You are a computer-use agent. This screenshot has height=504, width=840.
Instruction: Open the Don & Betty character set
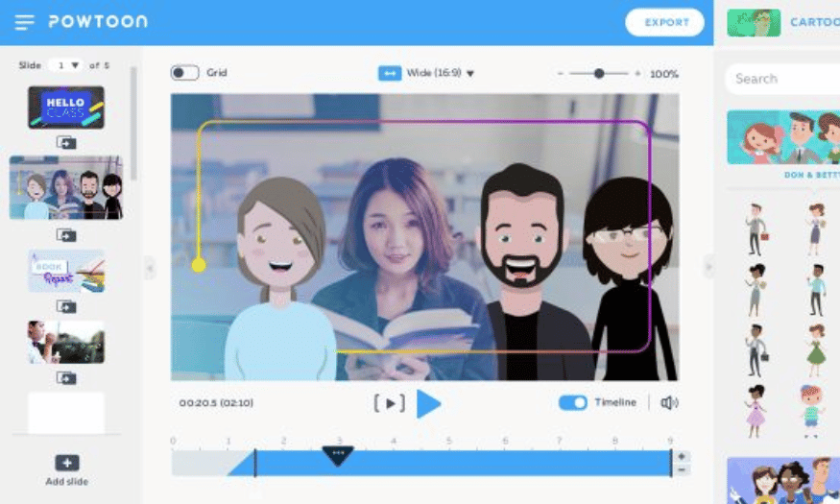pos(783,137)
